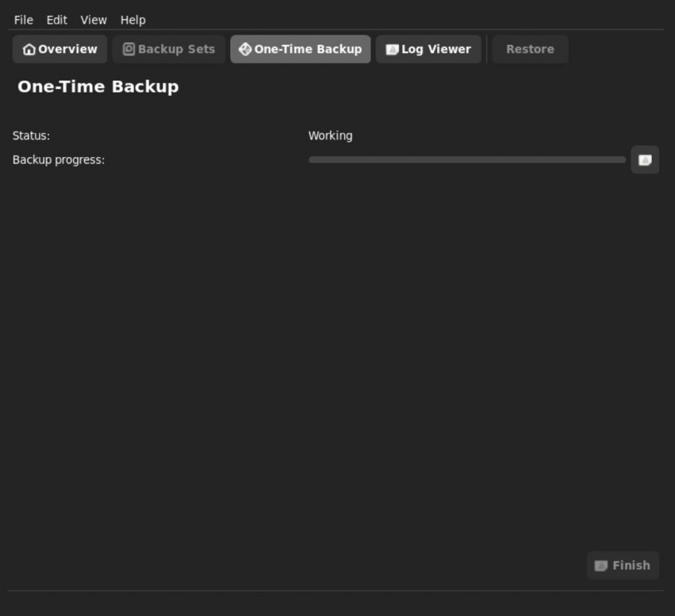
Task: Open the Backup Sets section
Action: click(x=168, y=49)
